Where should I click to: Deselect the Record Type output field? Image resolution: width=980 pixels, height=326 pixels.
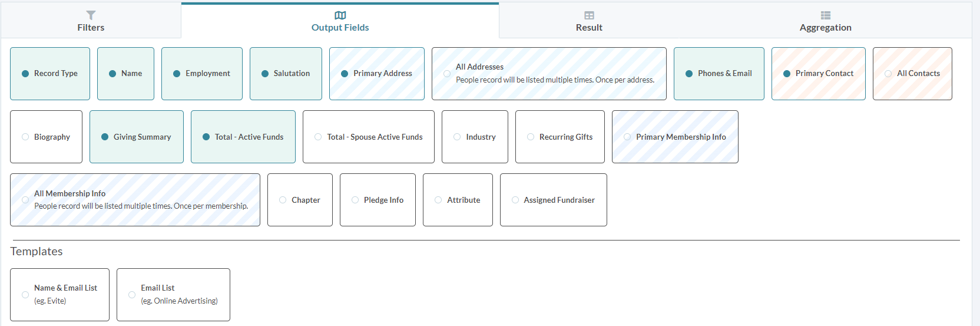click(x=50, y=74)
